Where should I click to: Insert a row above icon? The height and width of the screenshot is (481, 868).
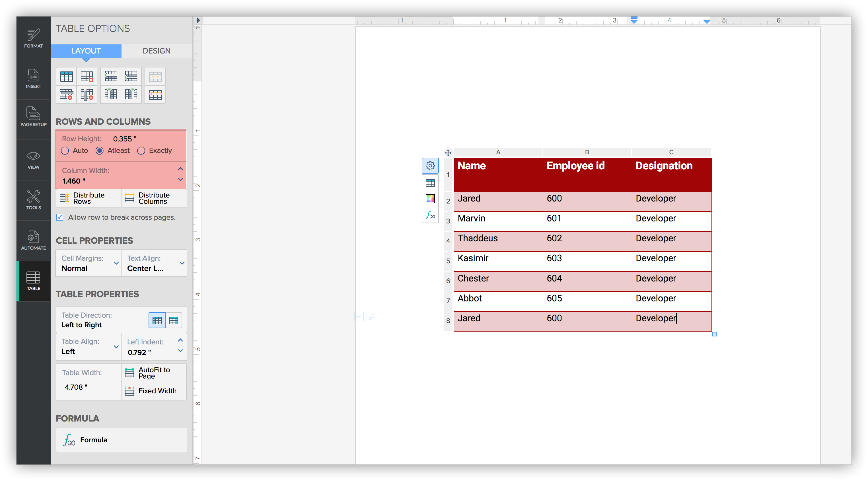110,77
